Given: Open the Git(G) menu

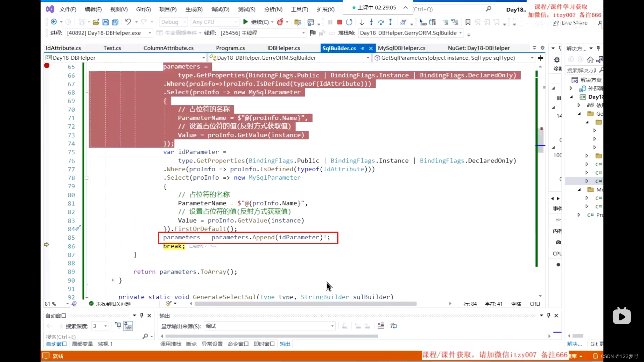Looking at the screenshot, I should click(x=144, y=9).
